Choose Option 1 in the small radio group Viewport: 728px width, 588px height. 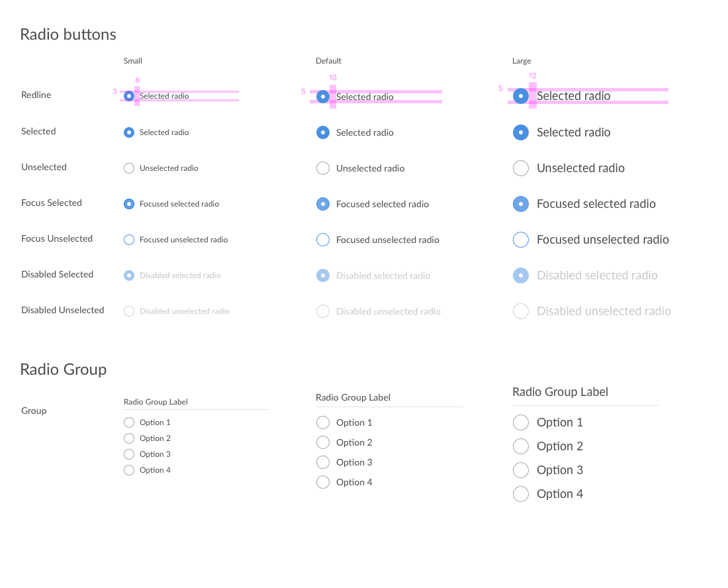[129, 422]
